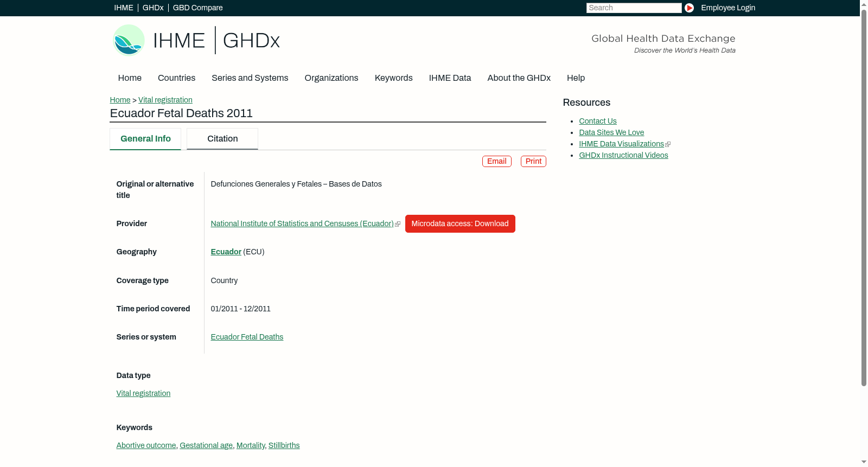Click inside the Search input field

pos(634,8)
